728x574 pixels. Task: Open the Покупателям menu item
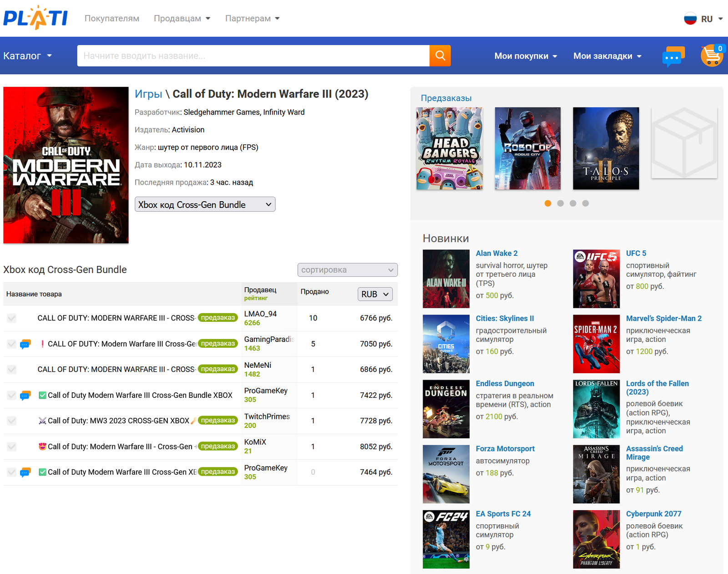point(112,18)
